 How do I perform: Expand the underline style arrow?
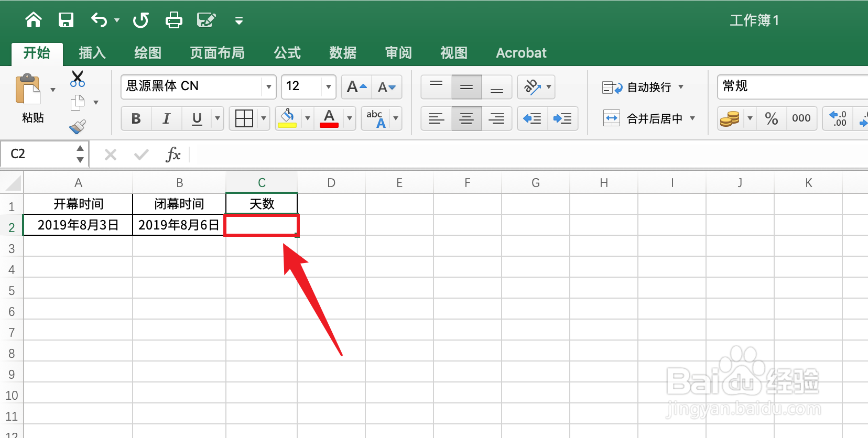point(218,119)
